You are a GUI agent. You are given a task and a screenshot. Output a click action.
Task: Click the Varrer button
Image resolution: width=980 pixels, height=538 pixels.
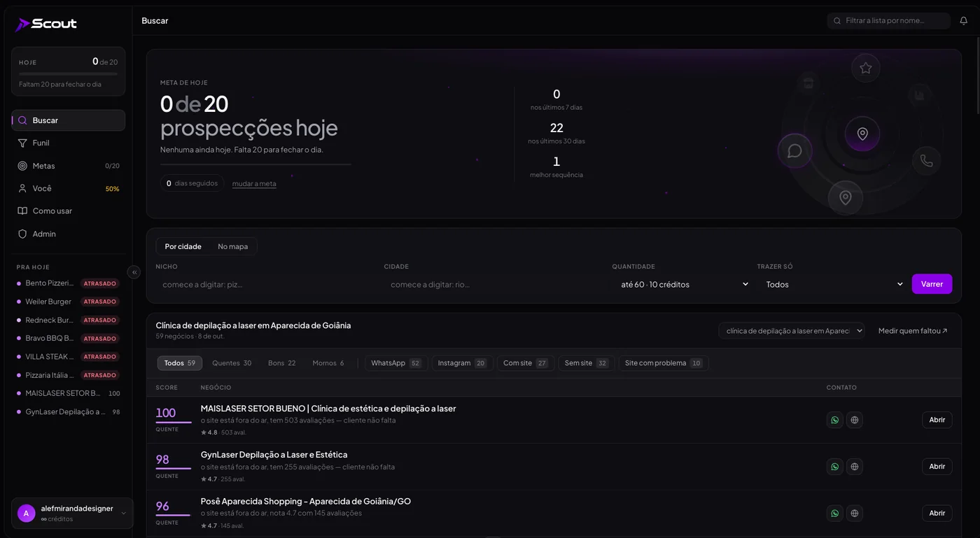[x=932, y=284]
